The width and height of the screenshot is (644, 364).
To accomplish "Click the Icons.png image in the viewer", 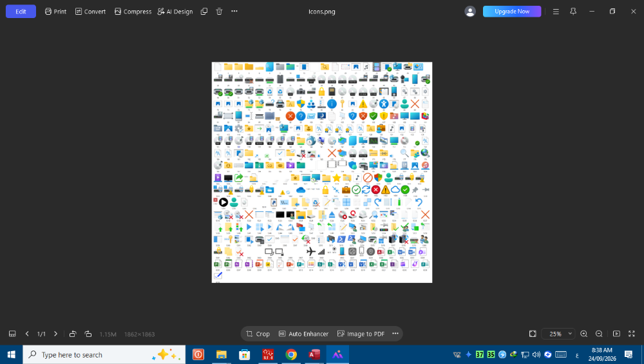I will click(x=322, y=172).
